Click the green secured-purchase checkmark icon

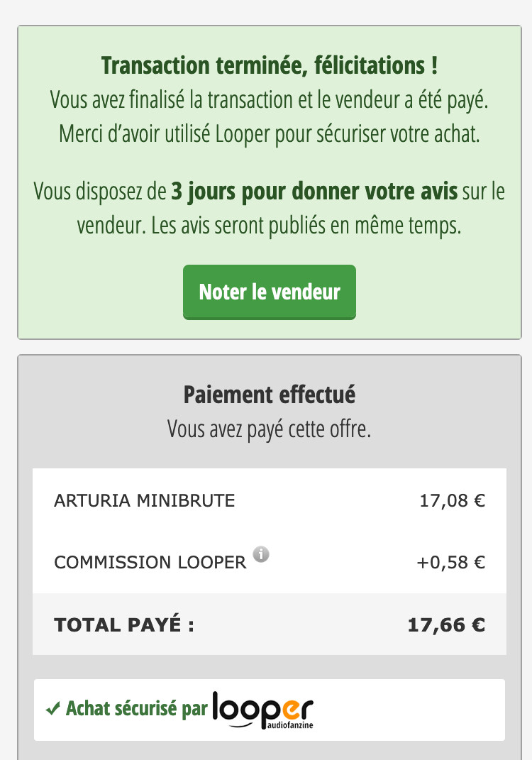coord(52,708)
